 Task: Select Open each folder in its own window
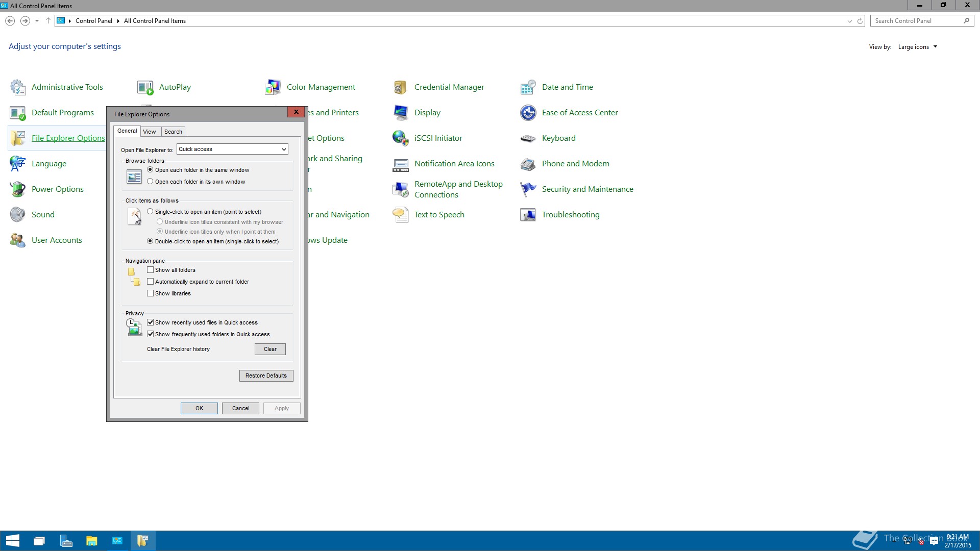point(150,182)
